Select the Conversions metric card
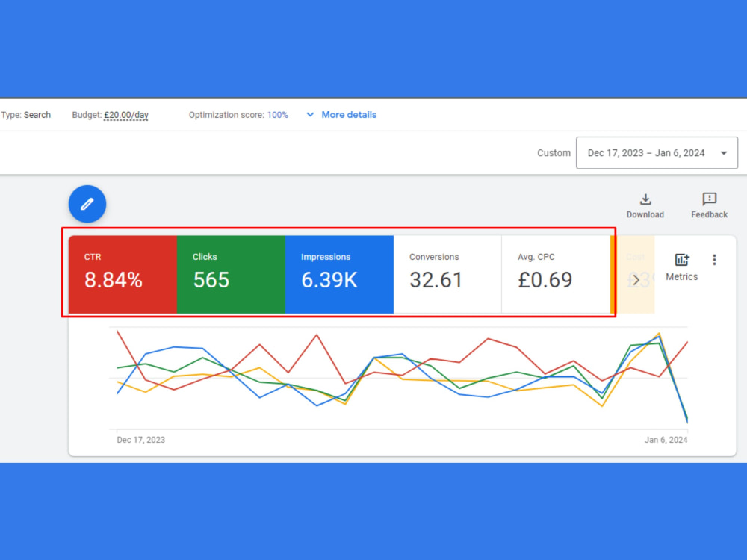Screen dimensions: 747x560 (x=447, y=274)
